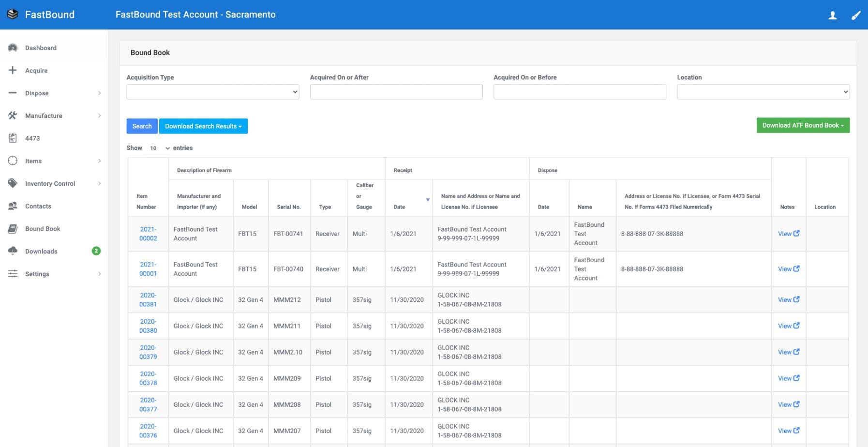Click external-link icon for item 2020-00381 notes
The image size is (868, 447).
pos(796,299)
